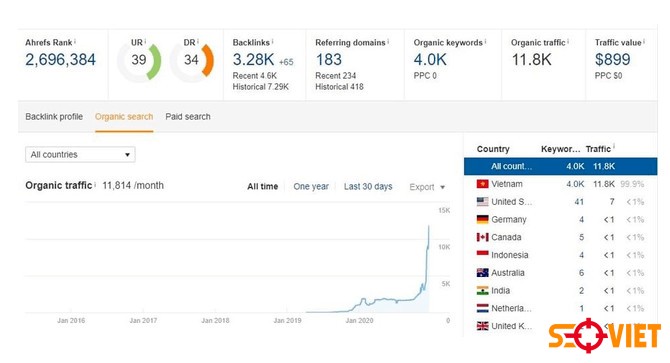Click the Organic traffic metric info icon
Screen dimensions: 670x363
click(568, 41)
